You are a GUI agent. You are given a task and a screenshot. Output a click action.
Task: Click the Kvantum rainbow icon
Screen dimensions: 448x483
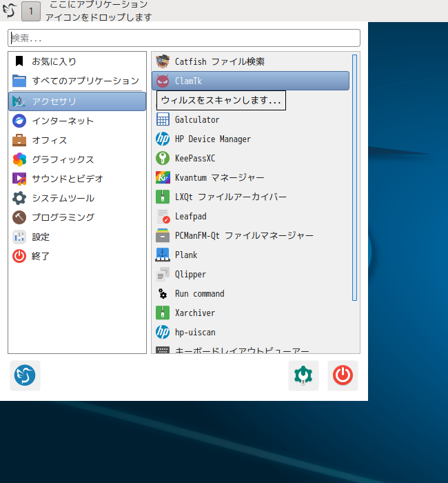[163, 177]
